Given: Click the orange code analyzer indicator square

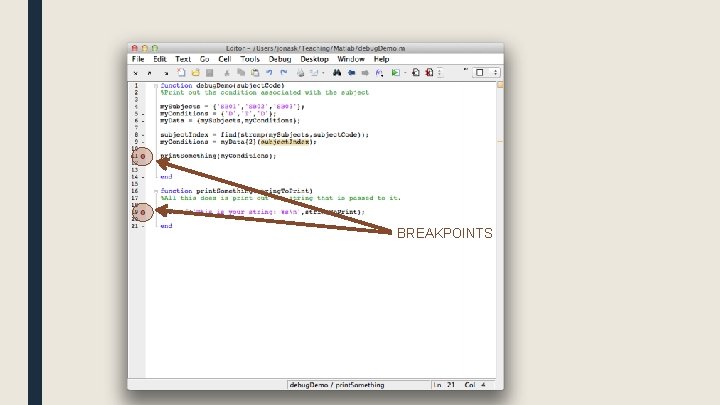Looking at the screenshot, I should point(500,85).
